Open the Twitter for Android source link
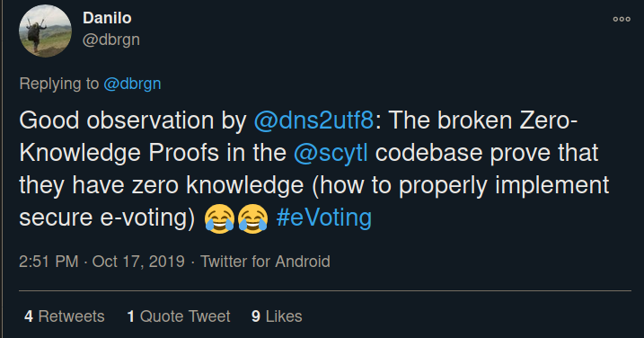 [265, 262]
